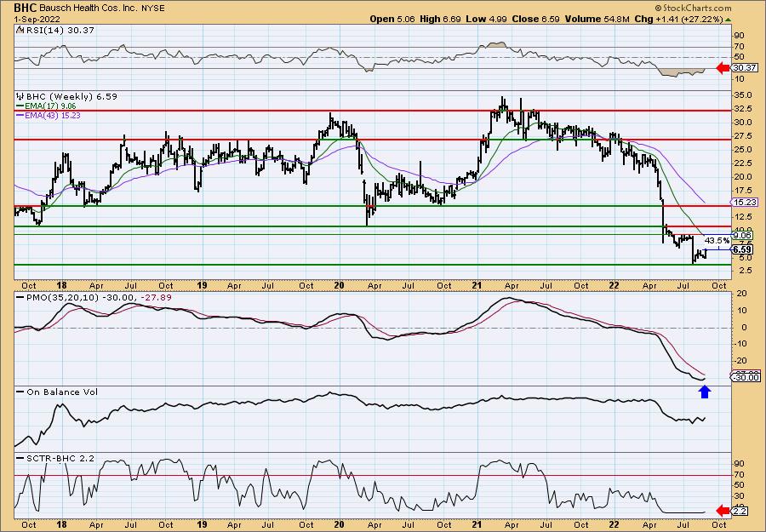Click the RSI(14) 30.37 indicator legend
The width and height of the screenshot is (766, 532).
coord(59,30)
